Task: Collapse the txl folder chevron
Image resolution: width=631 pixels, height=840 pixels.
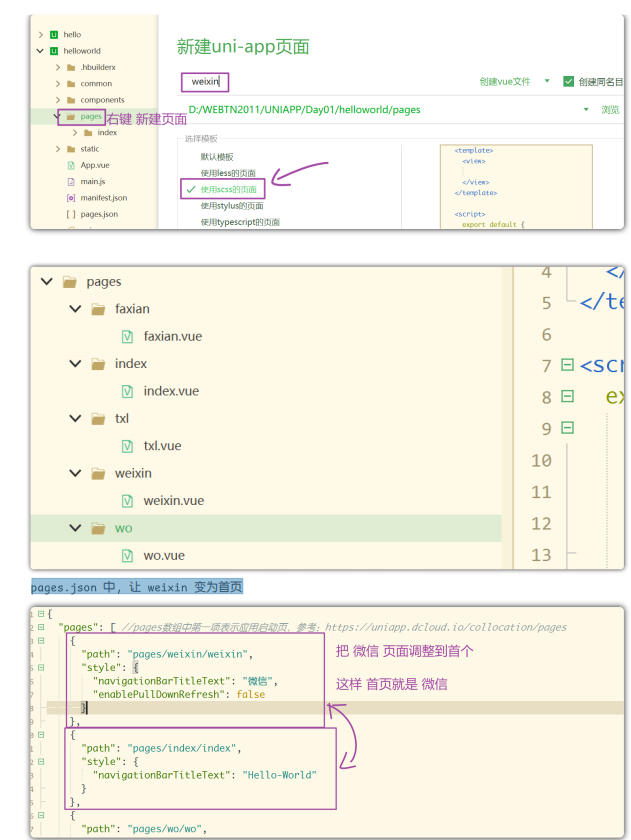Action: (x=76, y=418)
